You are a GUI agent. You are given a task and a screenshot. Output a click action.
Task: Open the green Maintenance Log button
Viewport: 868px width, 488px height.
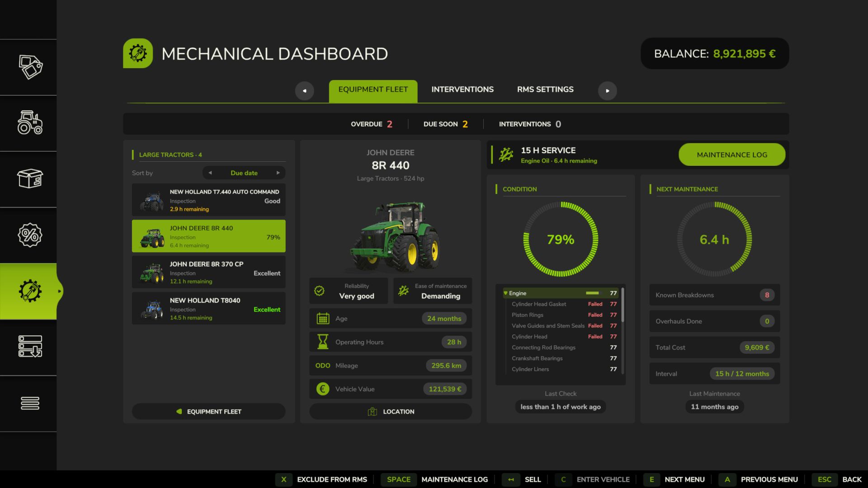732,155
